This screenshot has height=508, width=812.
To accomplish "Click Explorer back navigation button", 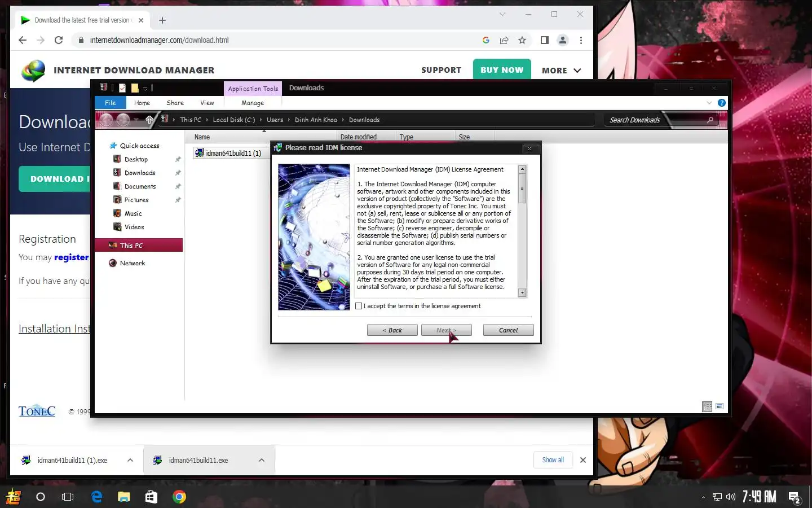I will click(x=106, y=120).
